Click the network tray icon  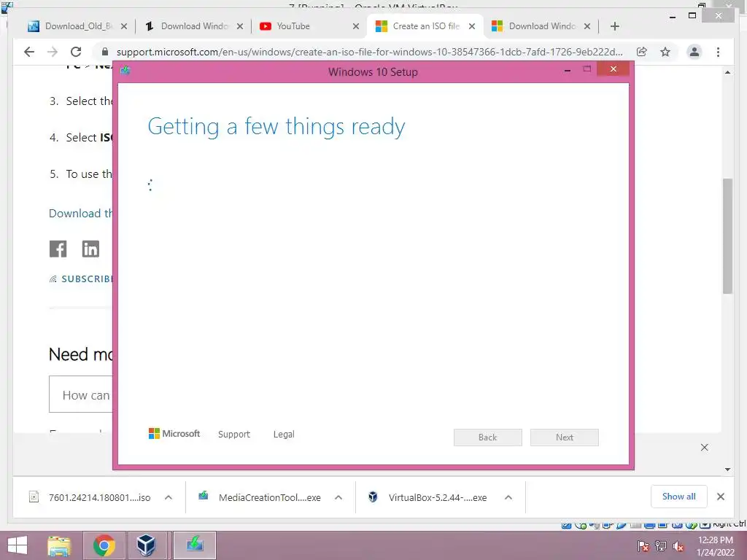tap(661, 547)
